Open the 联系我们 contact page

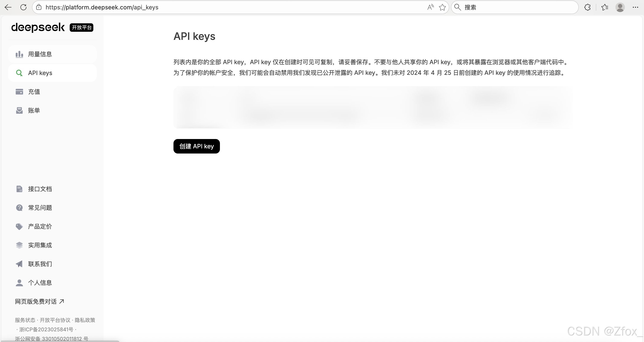coord(40,264)
